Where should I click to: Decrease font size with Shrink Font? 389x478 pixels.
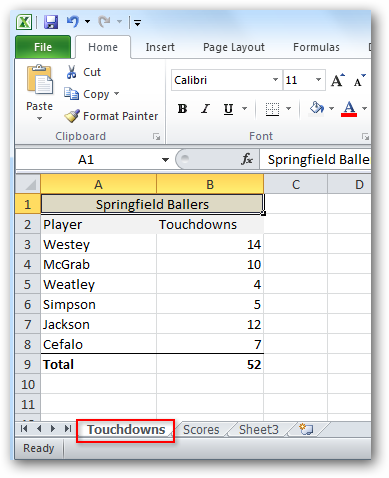(359, 80)
